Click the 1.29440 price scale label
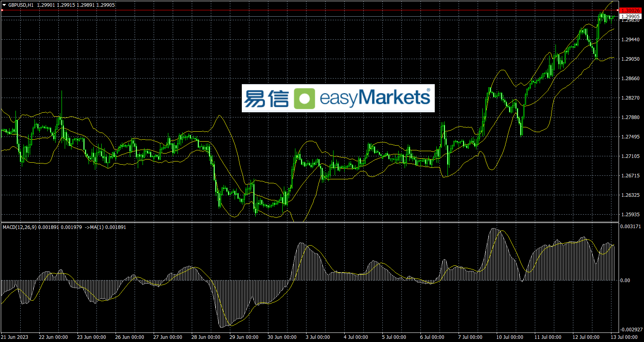Viewport: 644px width, 342px height. click(x=631, y=40)
